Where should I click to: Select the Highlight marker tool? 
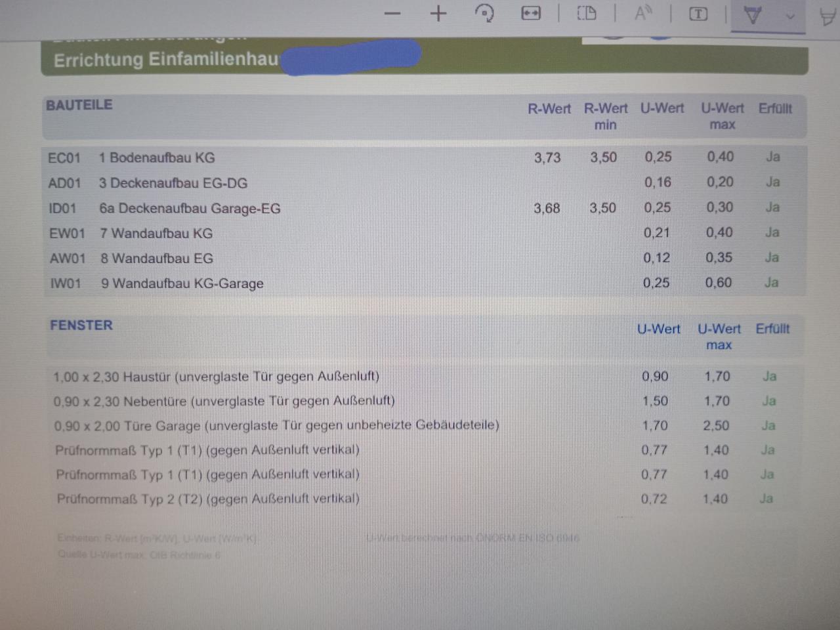coord(828,17)
